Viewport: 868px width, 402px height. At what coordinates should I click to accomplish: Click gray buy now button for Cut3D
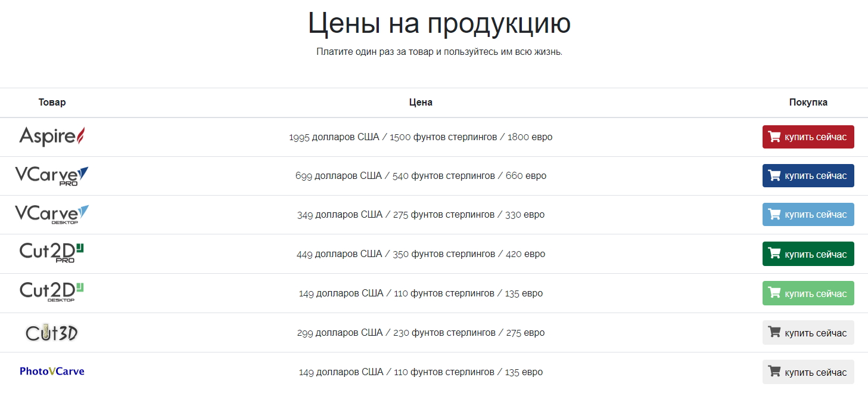point(808,333)
